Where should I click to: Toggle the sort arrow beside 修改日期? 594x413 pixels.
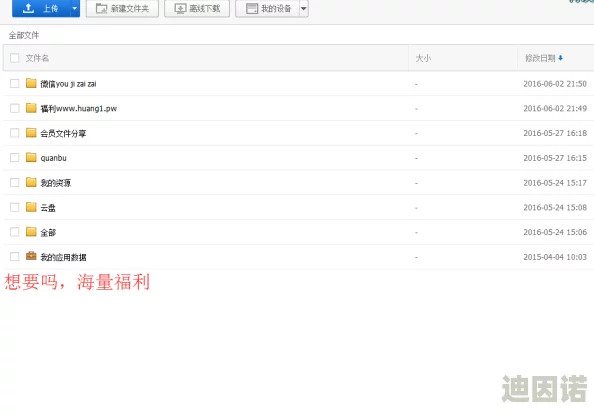560,58
